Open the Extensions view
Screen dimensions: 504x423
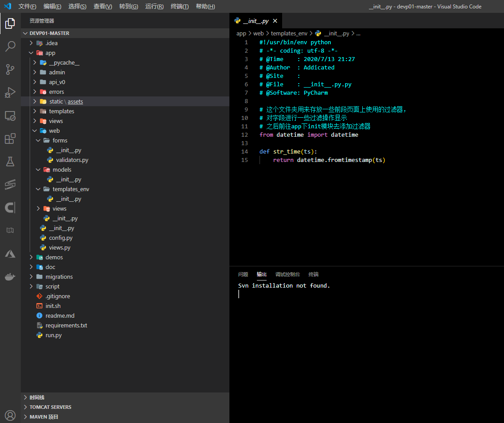(10, 139)
